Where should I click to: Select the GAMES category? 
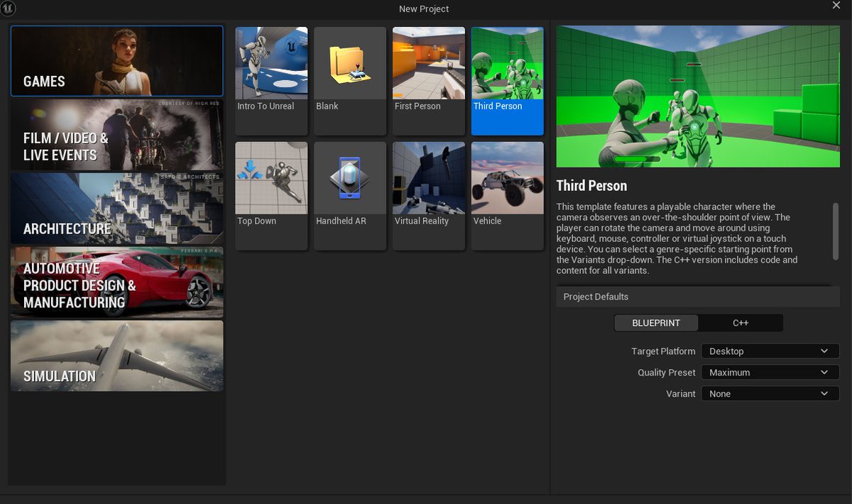[116, 62]
